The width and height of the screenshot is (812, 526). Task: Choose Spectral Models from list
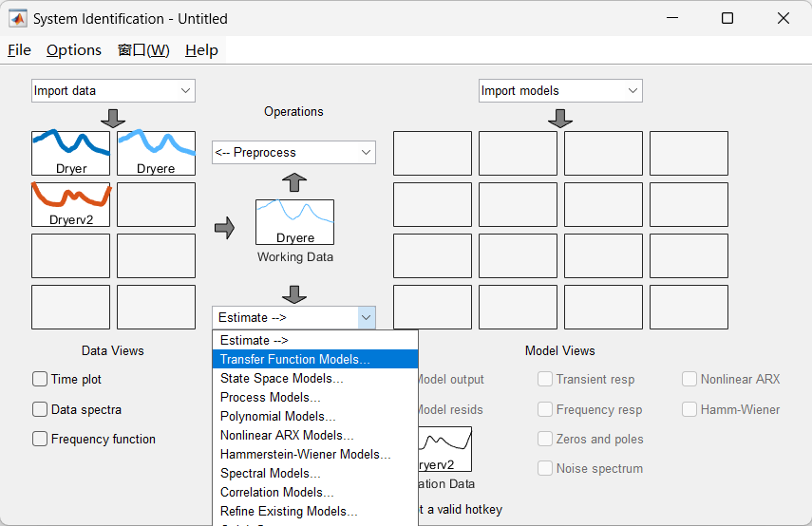click(315, 473)
